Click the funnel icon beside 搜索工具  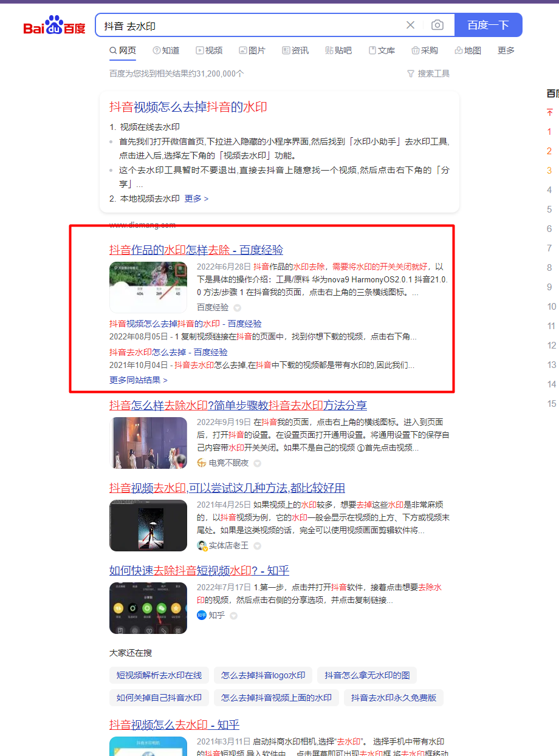click(x=411, y=73)
